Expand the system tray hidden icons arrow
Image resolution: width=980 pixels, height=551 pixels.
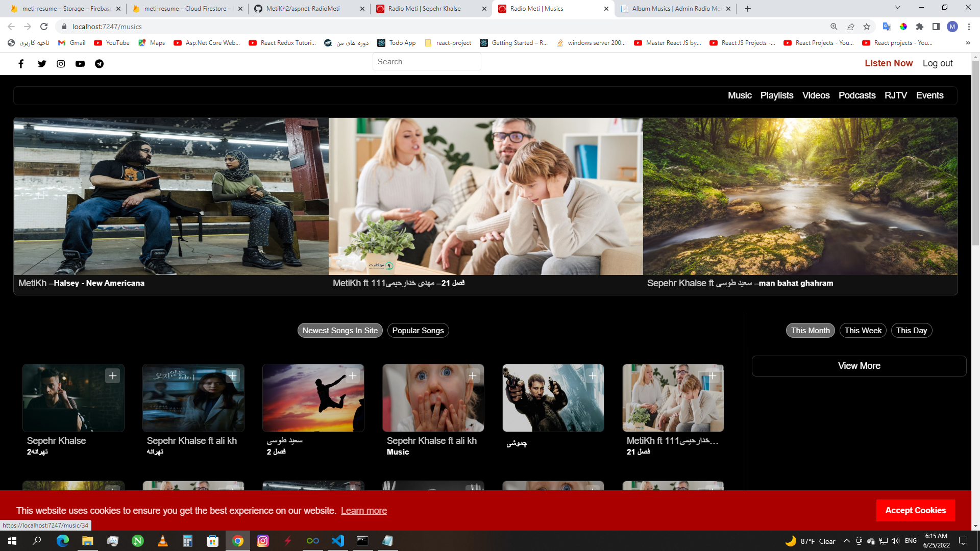pos(847,541)
